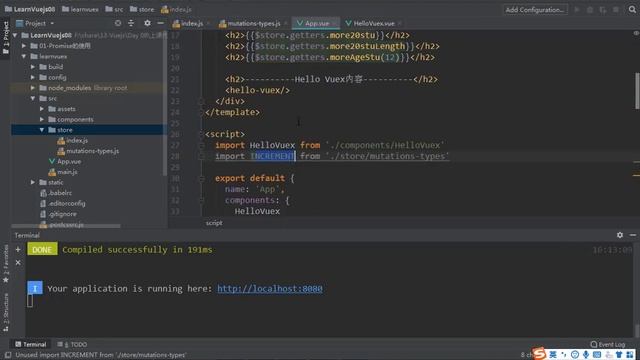Click the Debug bug icon
Viewport: 640px width, 360px height.
coord(590,9)
